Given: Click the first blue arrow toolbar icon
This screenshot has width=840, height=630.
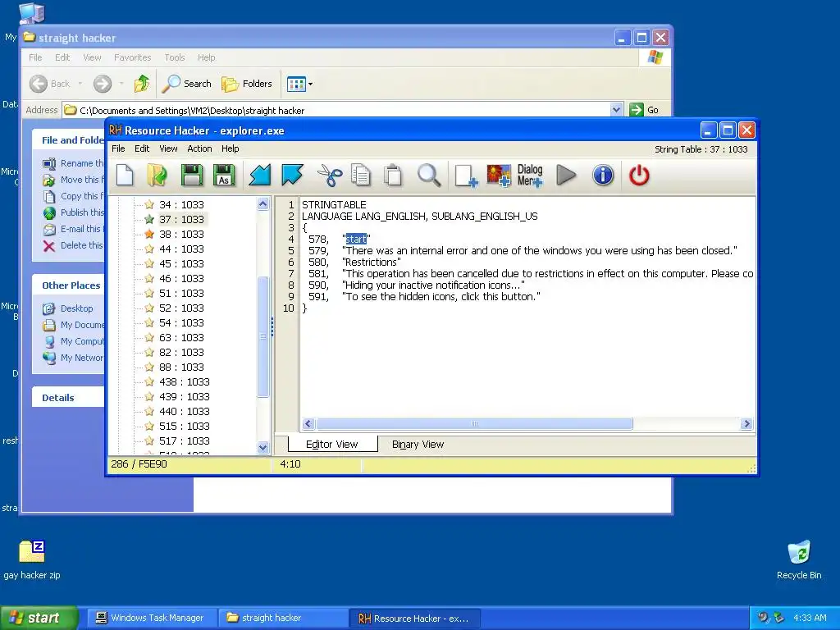Looking at the screenshot, I should point(260,176).
